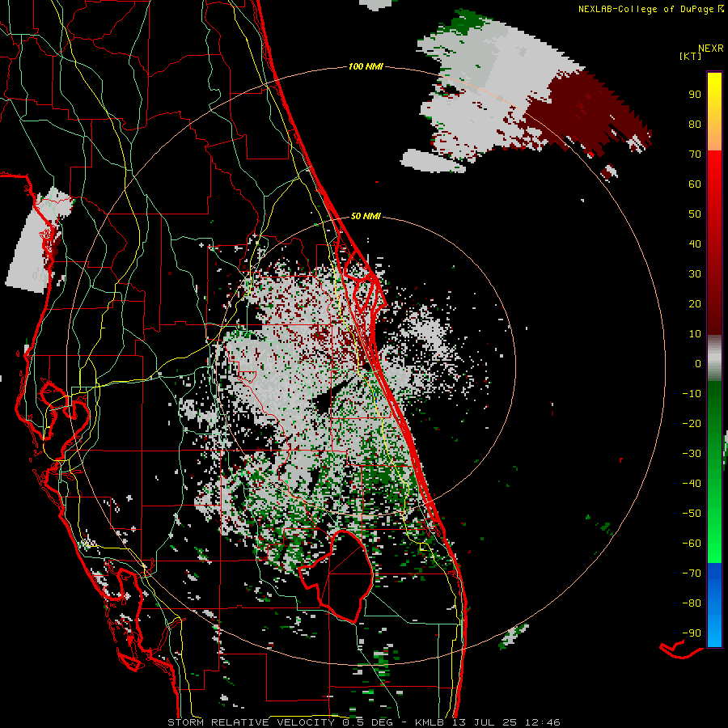The width and height of the screenshot is (728, 728).
Task: Click the -20 knot scale value
Action: [692, 424]
